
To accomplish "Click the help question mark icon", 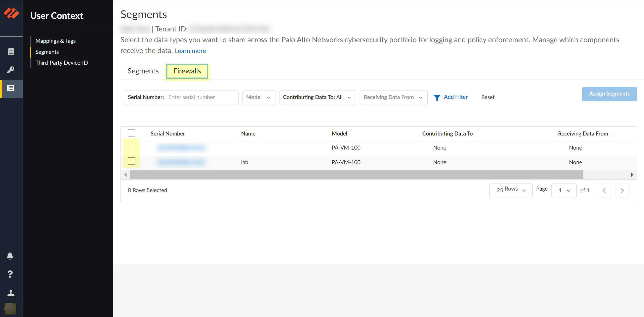I will tap(10, 274).
